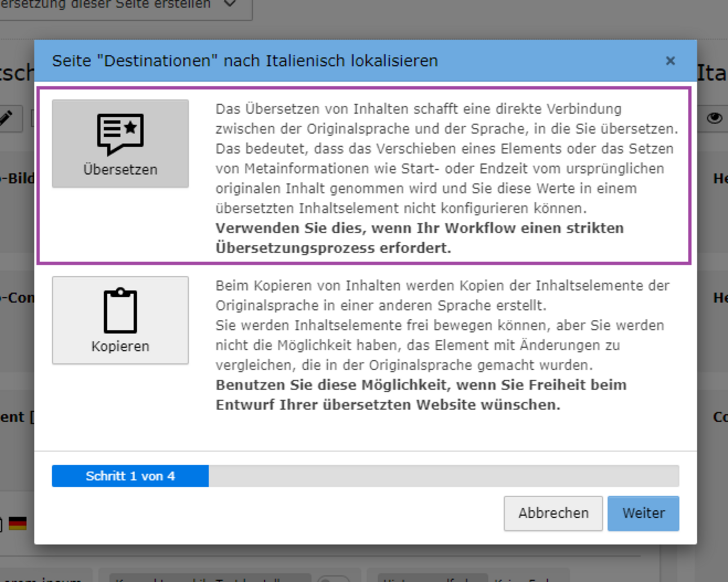Click the '-Con' element label at left

click(x=18, y=298)
